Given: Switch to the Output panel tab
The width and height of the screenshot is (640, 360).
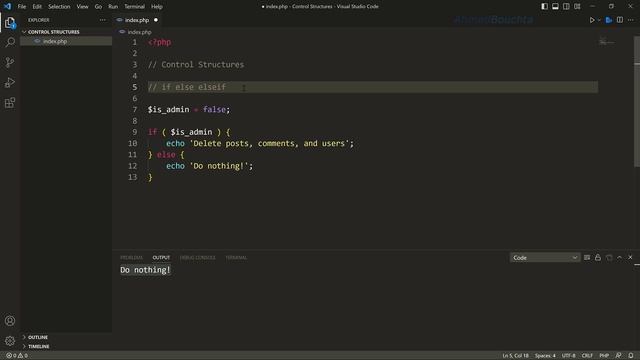Looking at the screenshot, I should [x=161, y=258].
